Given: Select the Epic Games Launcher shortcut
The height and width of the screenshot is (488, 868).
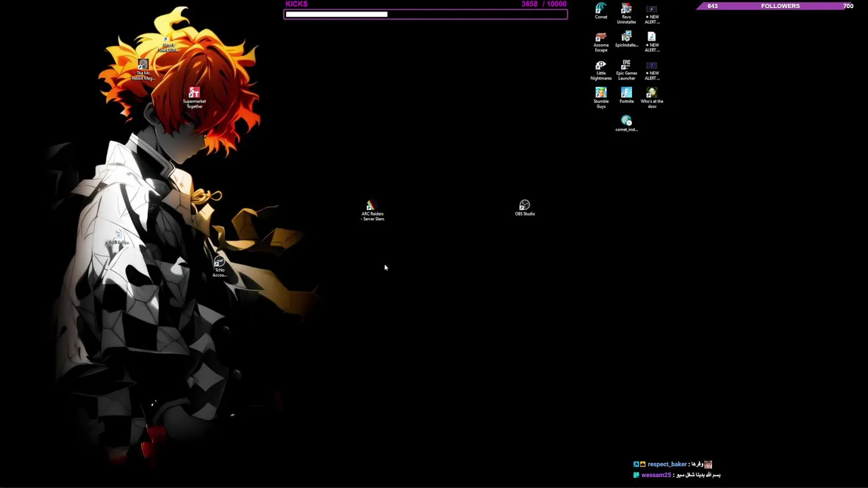Looking at the screenshot, I should point(627,70).
